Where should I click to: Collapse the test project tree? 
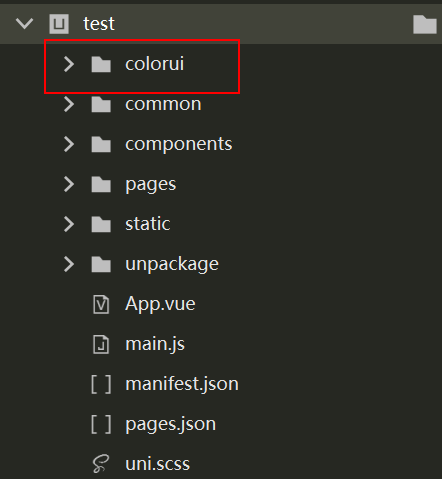tap(24, 24)
